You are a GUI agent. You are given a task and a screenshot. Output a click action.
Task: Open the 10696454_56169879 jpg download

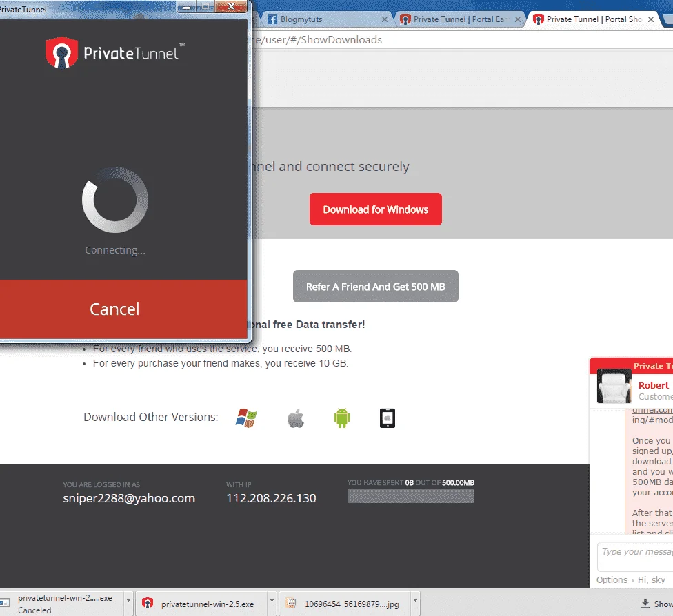(345, 604)
